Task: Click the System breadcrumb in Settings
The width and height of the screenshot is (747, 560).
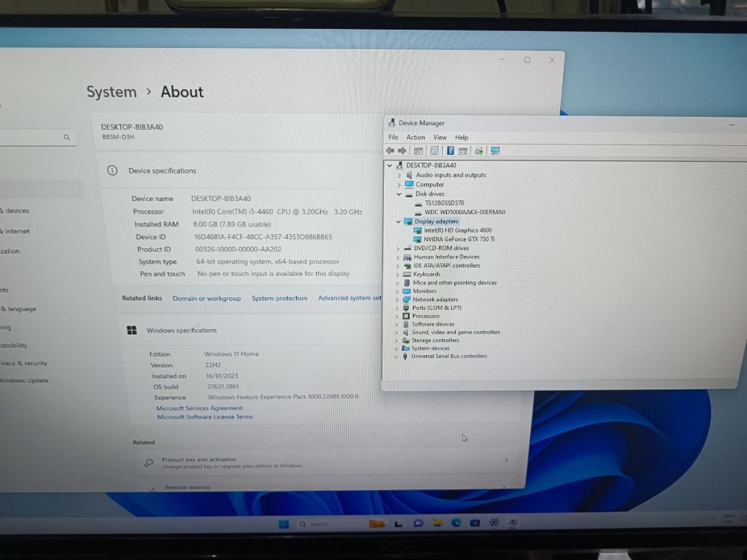Action: 111,91
